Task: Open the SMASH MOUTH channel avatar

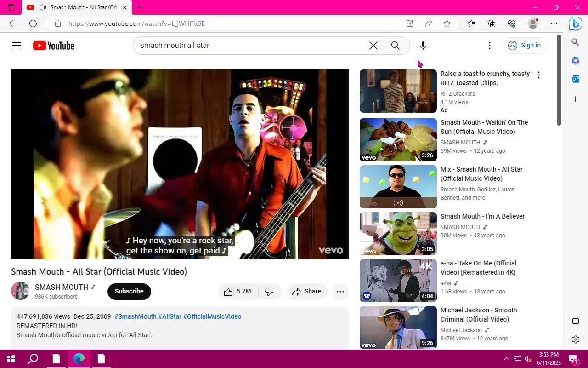Action: (20, 291)
